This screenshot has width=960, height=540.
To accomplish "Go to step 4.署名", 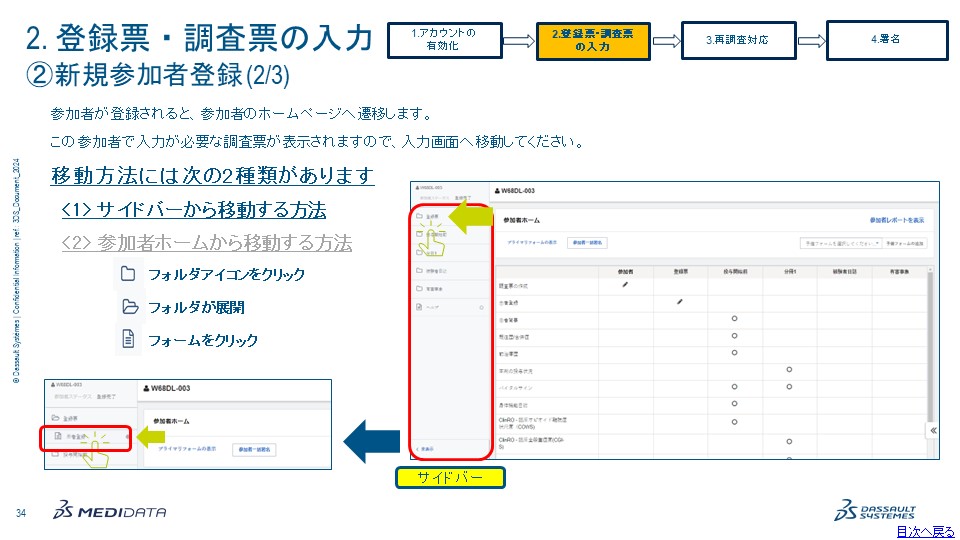I will click(x=885, y=40).
